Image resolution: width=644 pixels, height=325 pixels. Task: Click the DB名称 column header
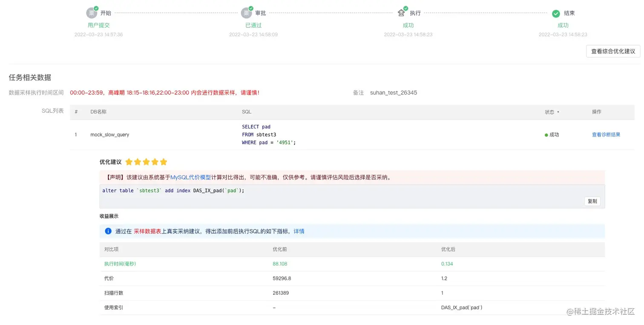98,112
